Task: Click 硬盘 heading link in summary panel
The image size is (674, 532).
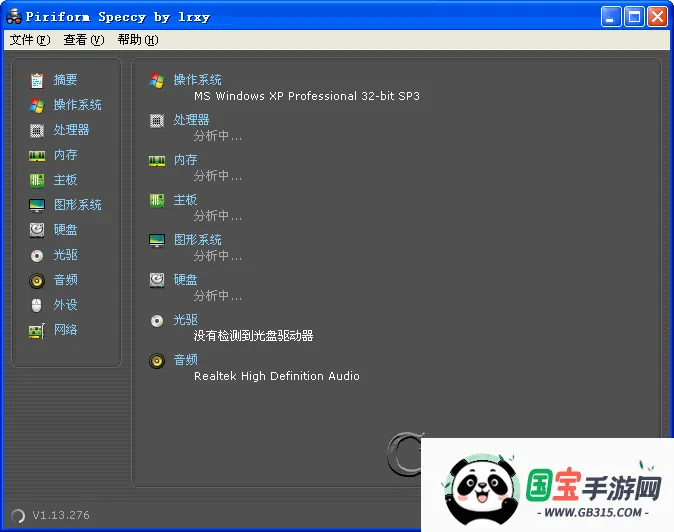Action: pyautogui.click(x=185, y=279)
